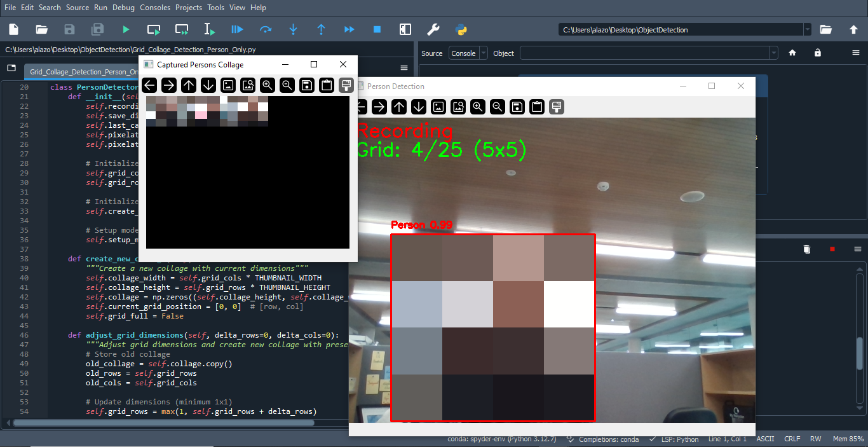Image resolution: width=868 pixels, height=447 pixels.
Task: Pan left using the arrow icon in Collage toolbar
Action: click(149, 85)
